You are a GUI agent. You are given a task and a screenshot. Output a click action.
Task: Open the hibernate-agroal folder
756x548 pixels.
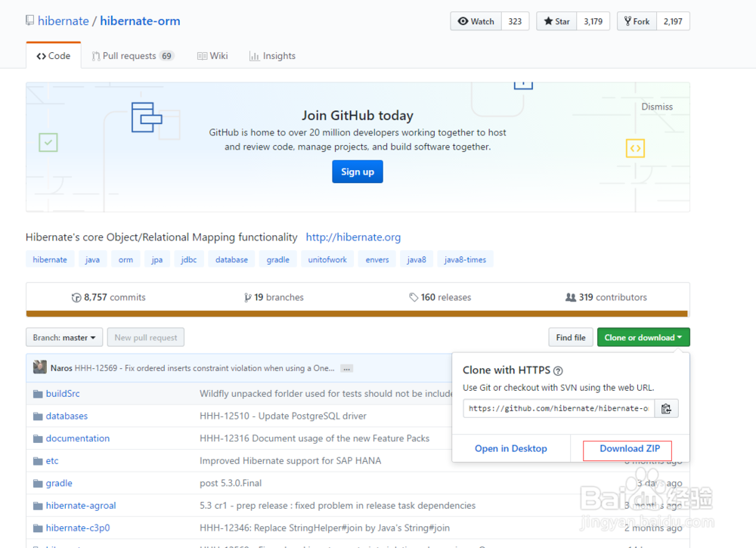pyautogui.click(x=81, y=506)
